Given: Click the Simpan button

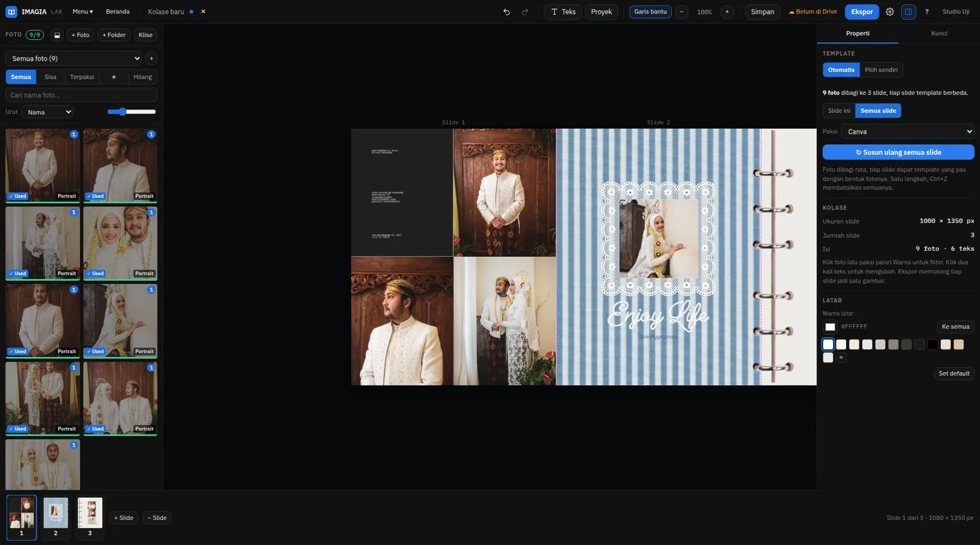Looking at the screenshot, I should pos(763,12).
